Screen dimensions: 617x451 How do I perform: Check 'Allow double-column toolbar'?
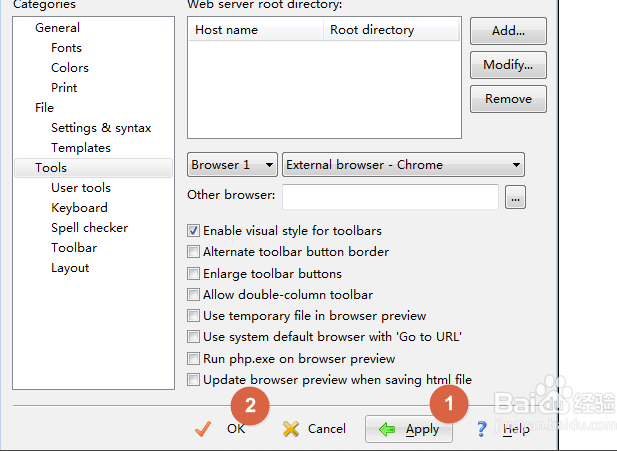(x=194, y=295)
